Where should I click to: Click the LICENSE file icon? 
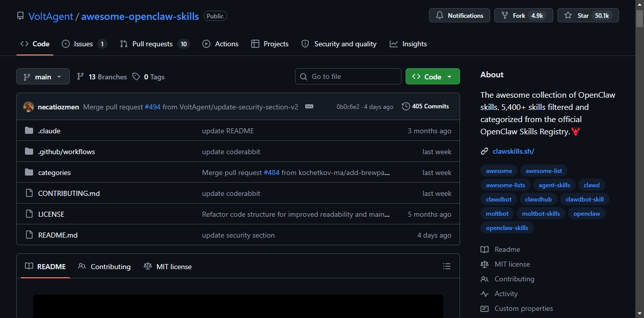point(29,214)
